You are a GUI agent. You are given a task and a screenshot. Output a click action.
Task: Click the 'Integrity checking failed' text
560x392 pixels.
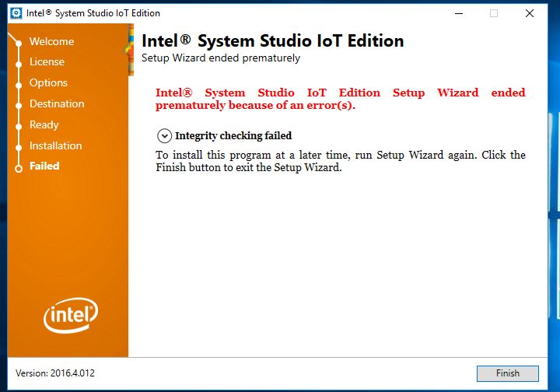pyautogui.click(x=233, y=135)
